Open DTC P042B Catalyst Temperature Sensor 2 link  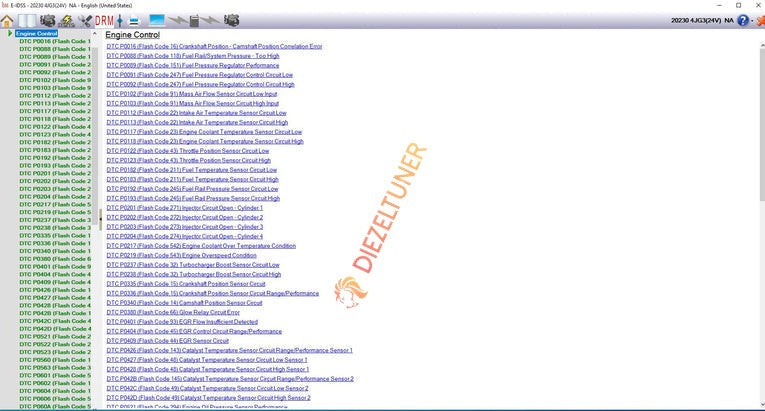click(x=230, y=379)
